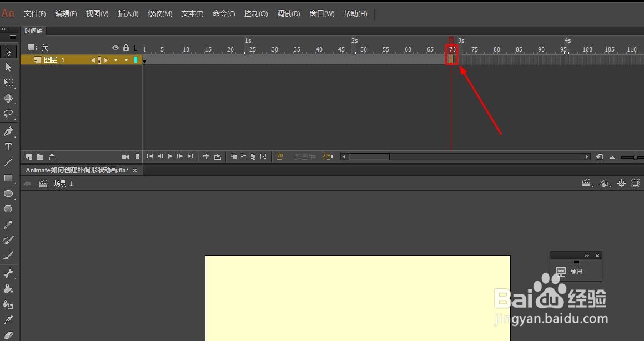Insert keyframe button on 图层_1
The height and width of the screenshot is (341, 644).
(x=99, y=60)
